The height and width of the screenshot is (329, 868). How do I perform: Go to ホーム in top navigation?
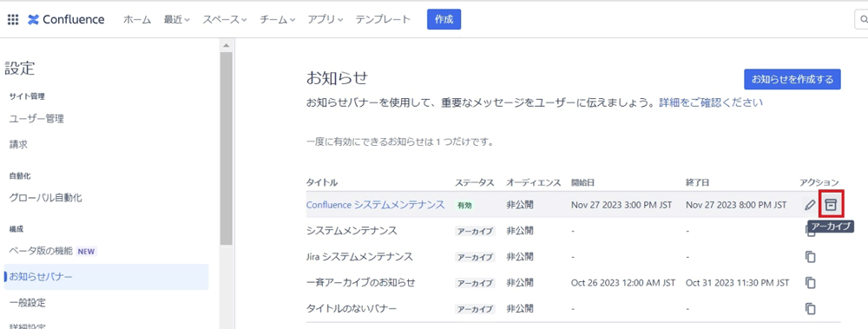137,20
